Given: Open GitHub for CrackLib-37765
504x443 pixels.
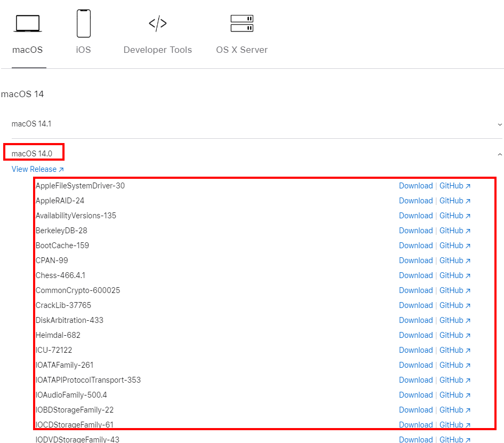Looking at the screenshot, I should tap(455, 305).
